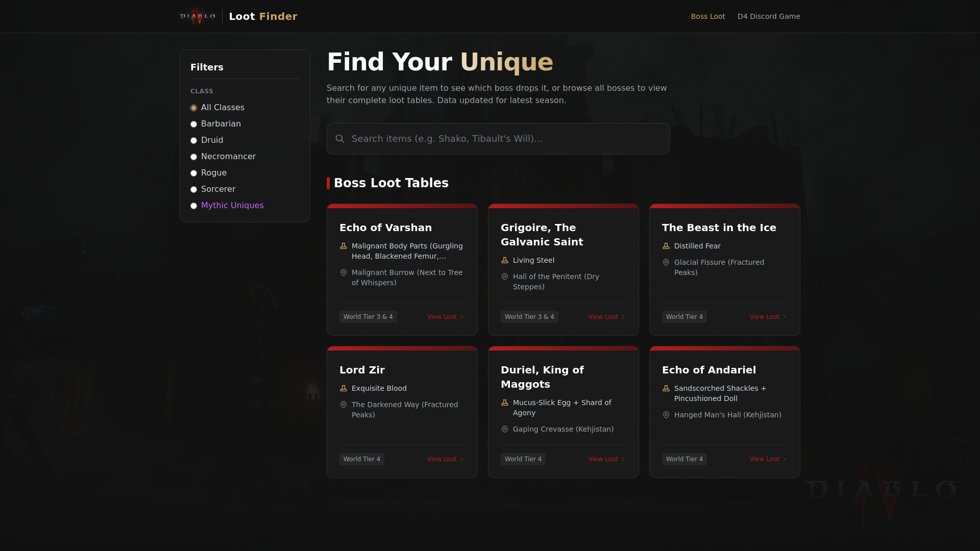980x551 pixels.
Task: Select the Mythic Uniques filter
Action: (x=193, y=206)
